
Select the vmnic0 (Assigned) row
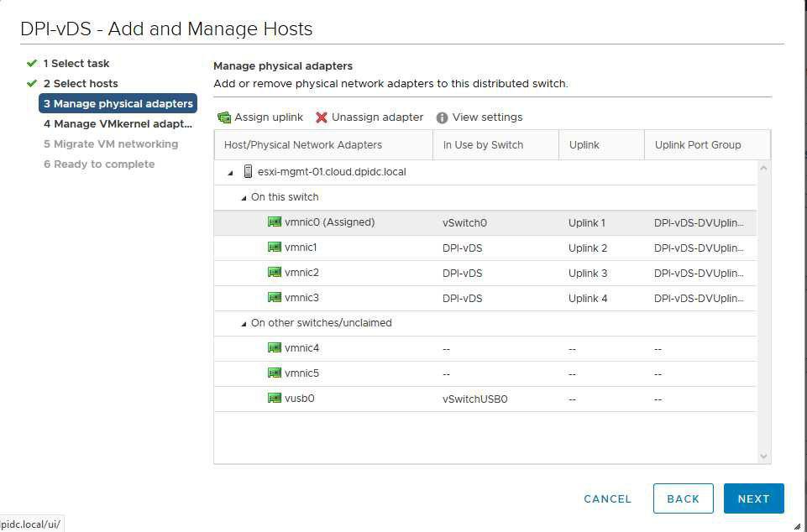coord(485,222)
